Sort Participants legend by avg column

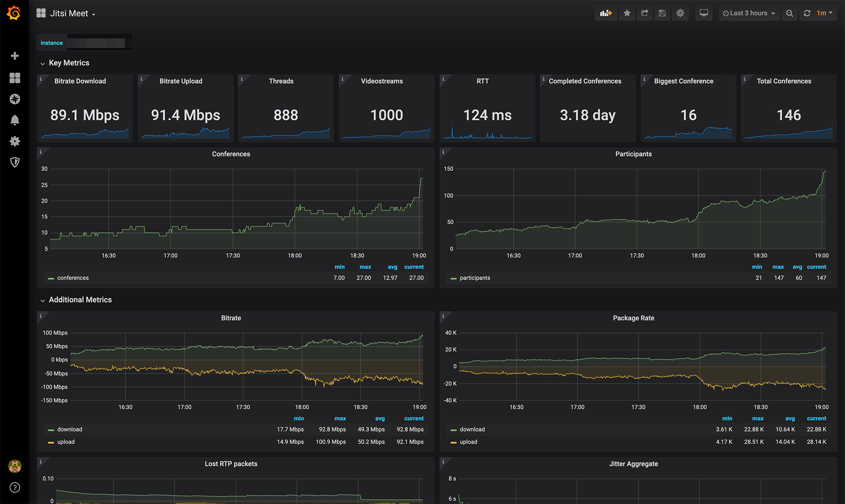pyautogui.click(x=797, y=267)
